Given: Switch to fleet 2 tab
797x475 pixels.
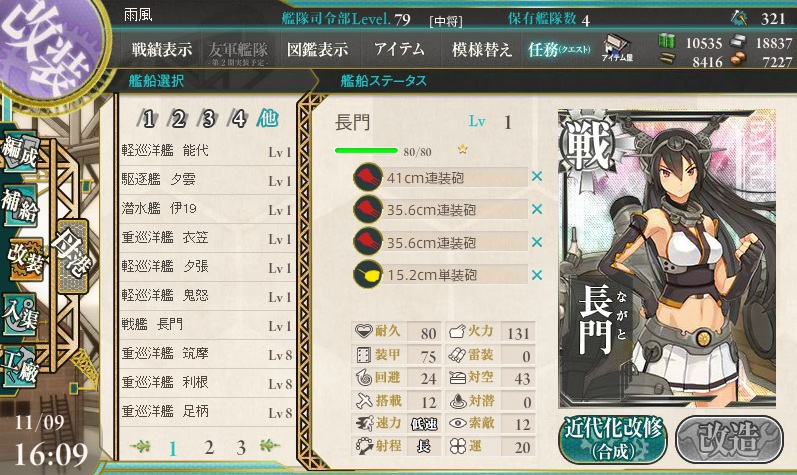Looking at the screenshot, I should pyautogui.click(x=178, y=119).
